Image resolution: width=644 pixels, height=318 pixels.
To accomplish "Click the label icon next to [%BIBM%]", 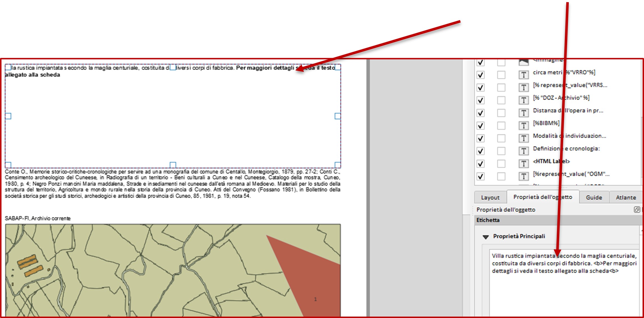I will pyautogui.click(x=523, y=126).
